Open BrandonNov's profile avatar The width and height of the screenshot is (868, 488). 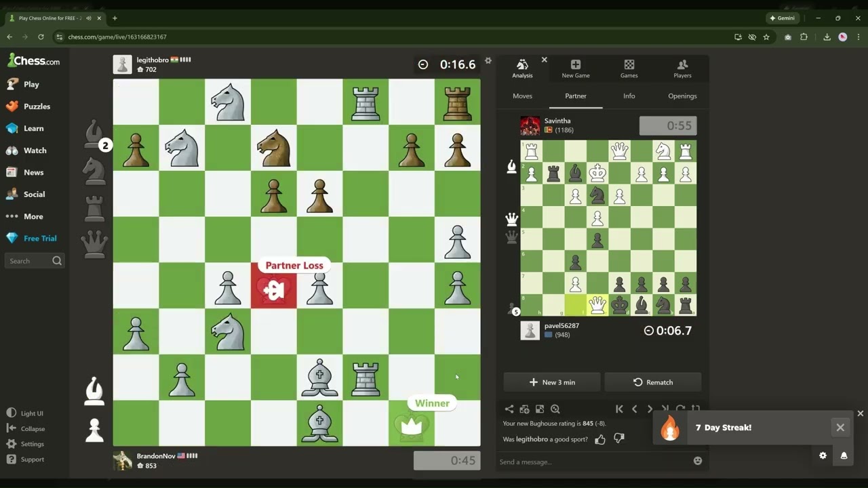point(122,461)
